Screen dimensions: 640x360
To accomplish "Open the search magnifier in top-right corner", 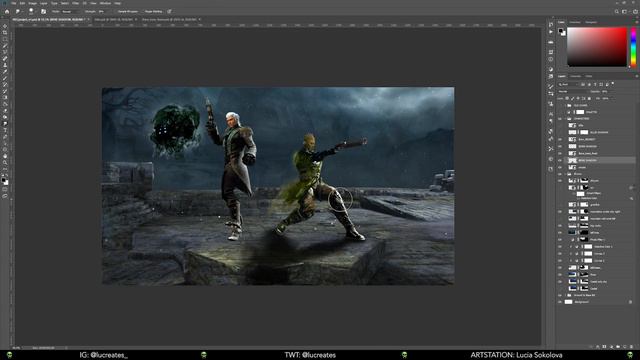I will pos(617,11).
